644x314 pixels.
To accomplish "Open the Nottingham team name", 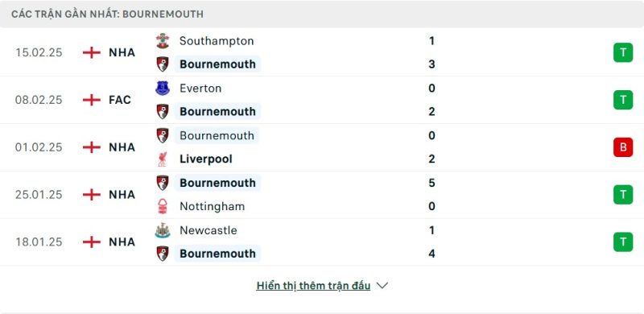I will 212,206.
